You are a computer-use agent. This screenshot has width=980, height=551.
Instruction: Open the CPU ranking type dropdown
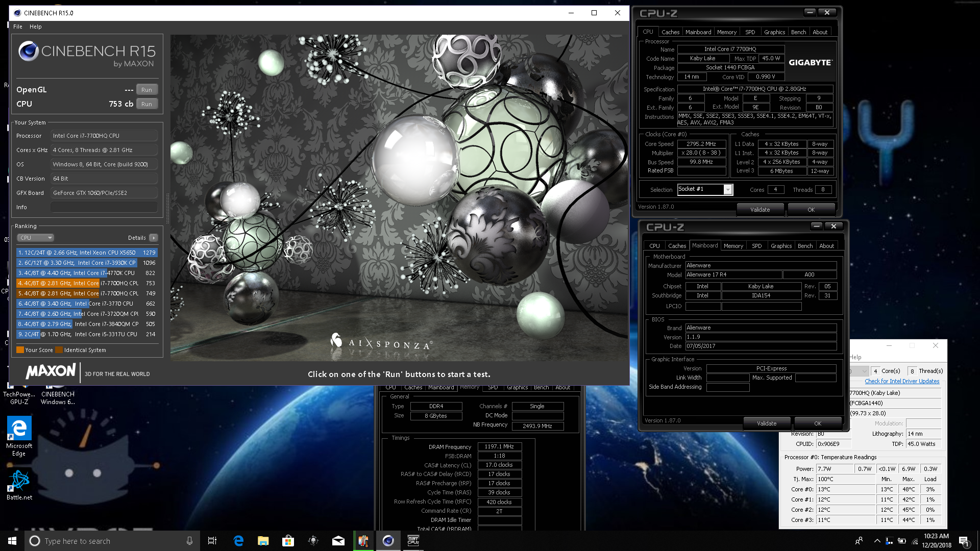[x=36, y=238]
